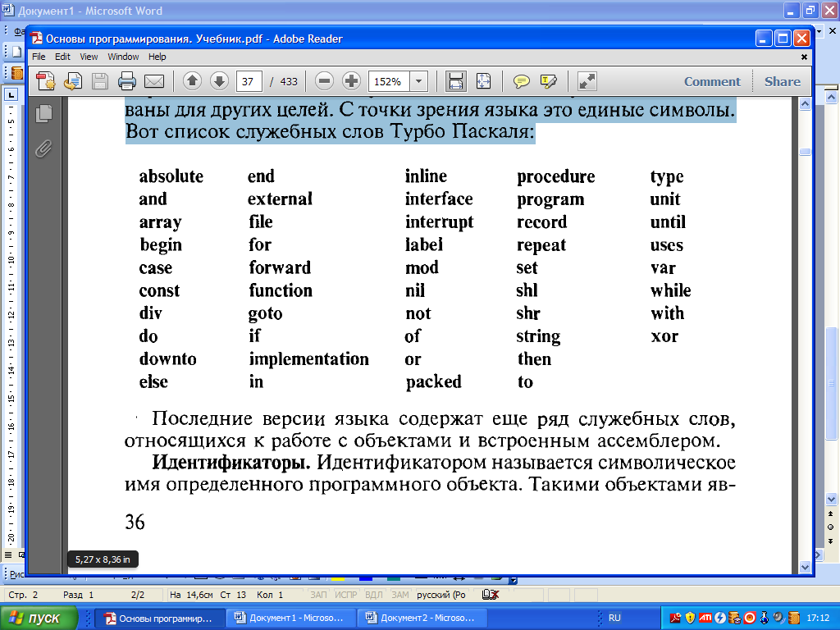The width and height of the screenshot is (840, 630).
Task: Open the Edit menu
Action: [x=62, y=57]
